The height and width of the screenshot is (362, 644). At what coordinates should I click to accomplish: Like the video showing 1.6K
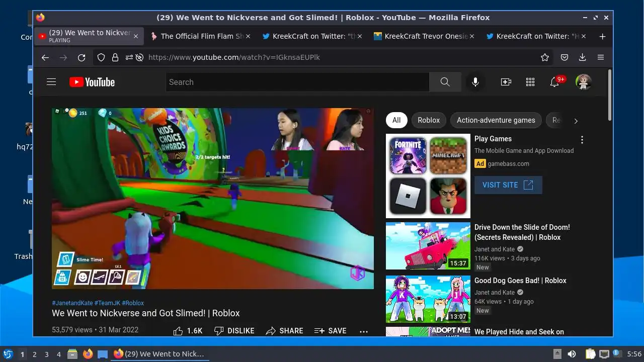[x=188, y=331]
